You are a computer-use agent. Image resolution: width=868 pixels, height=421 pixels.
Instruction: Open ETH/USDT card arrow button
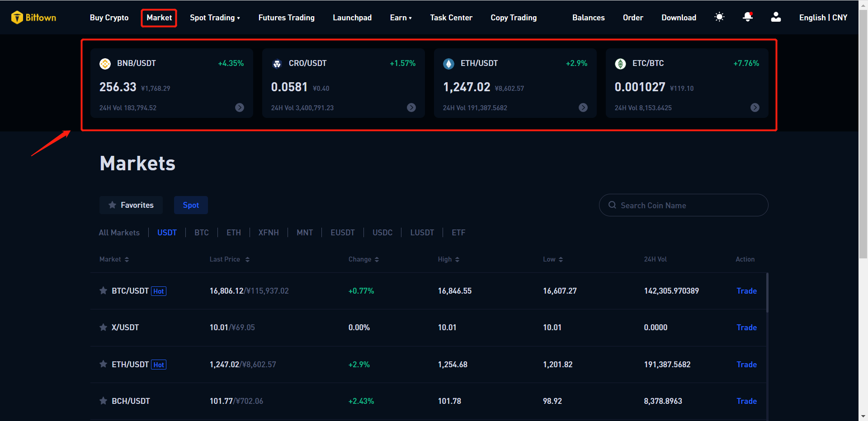[x=583, y=108]
